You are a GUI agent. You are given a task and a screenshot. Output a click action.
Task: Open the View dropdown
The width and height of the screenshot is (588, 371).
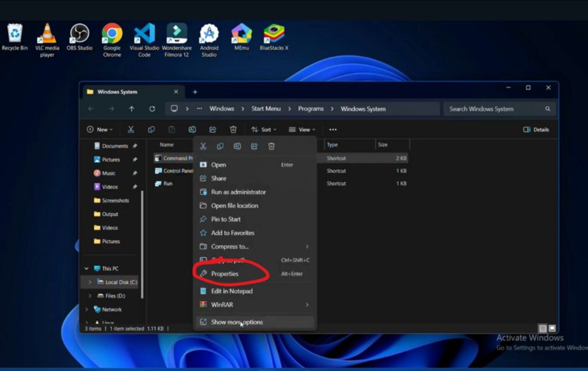pyautogui.click(x=302, y=129)
